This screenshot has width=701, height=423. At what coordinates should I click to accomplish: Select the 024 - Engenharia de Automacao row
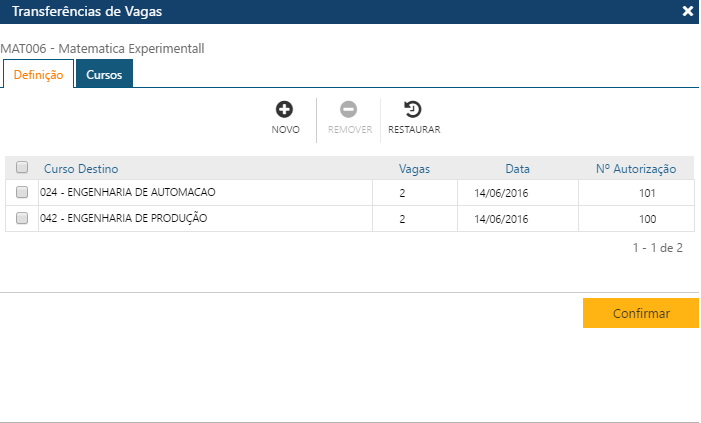(x=127, y=192)
